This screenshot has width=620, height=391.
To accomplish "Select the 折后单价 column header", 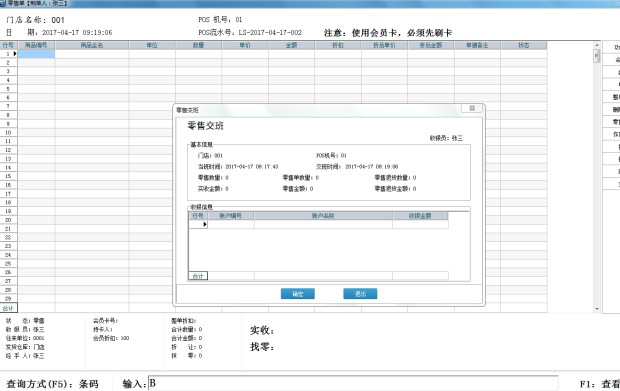I will click(384, 45).
